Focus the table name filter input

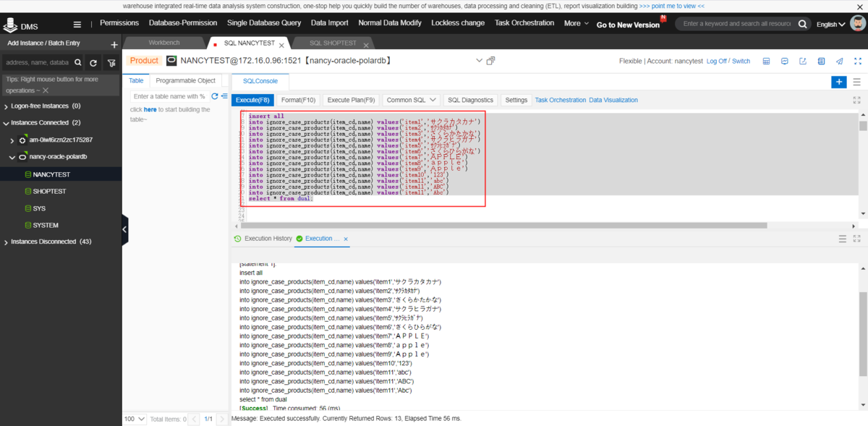coord(171,96)
